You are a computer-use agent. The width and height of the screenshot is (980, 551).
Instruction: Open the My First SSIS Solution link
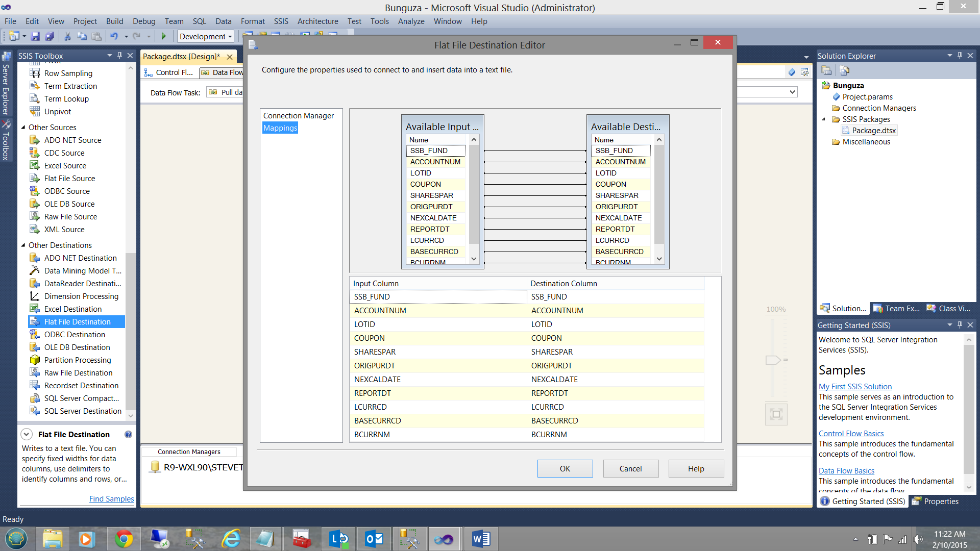[855, 387]
